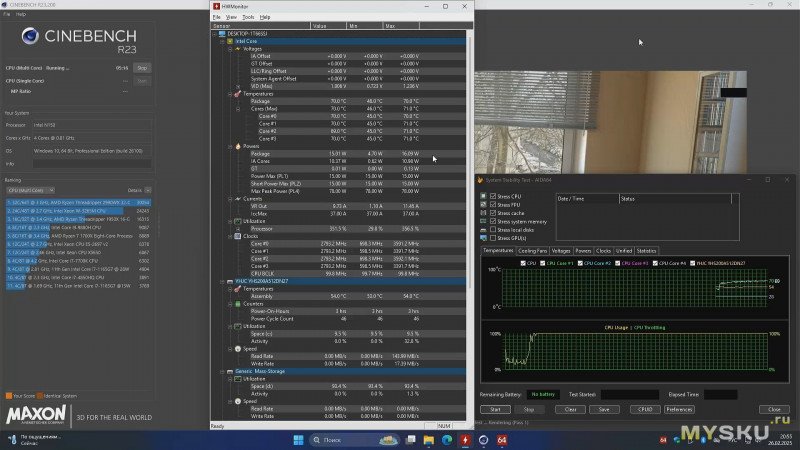Switch to Cooling Fans tab in AIDA64
The width and height of the screenshot is (800, 450).
tap(532, 251)
